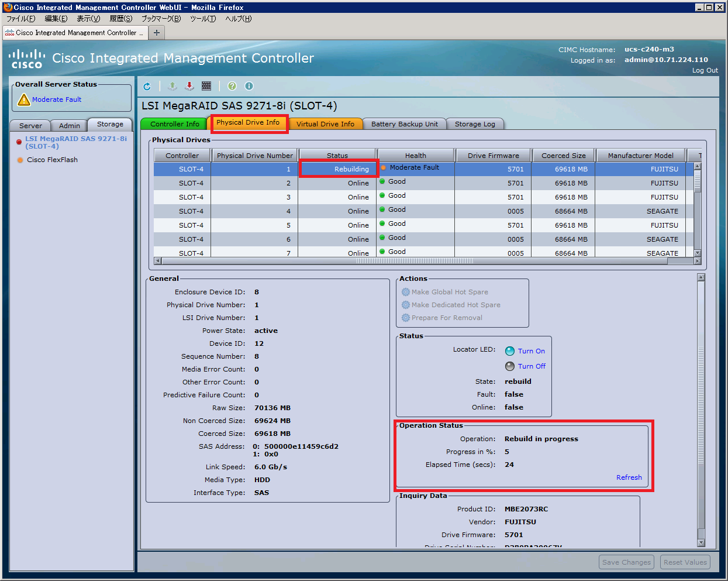
Task: Click the Turn On locator LED link
Action: (x=531, y=351)
